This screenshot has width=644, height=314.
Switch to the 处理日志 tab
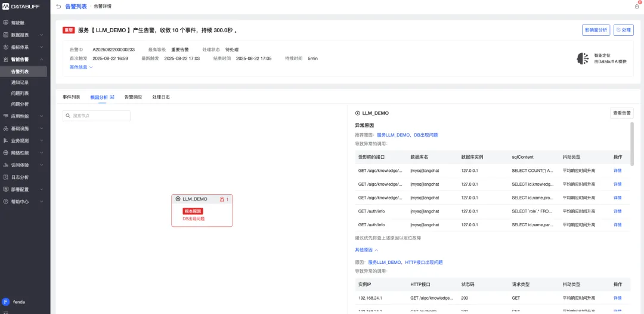[161, 97]
